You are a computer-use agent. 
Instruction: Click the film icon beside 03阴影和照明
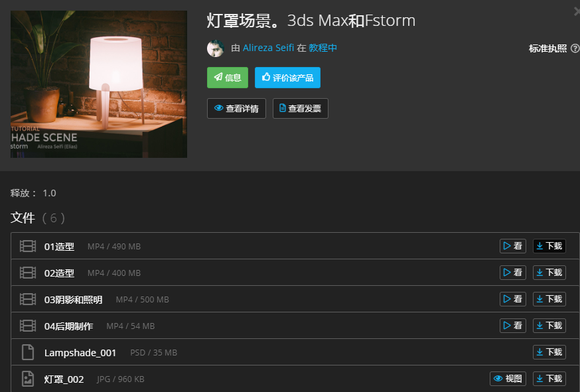[28, 299]
